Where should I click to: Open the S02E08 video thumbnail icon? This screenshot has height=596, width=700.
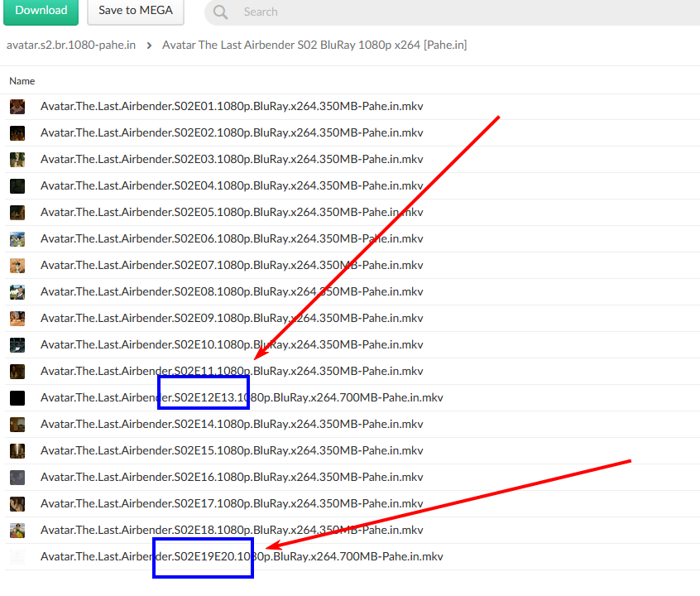(x=17, y=291)
